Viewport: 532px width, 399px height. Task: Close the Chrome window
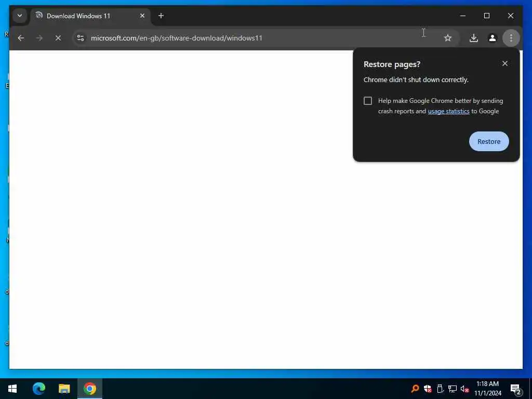(511, 16)
